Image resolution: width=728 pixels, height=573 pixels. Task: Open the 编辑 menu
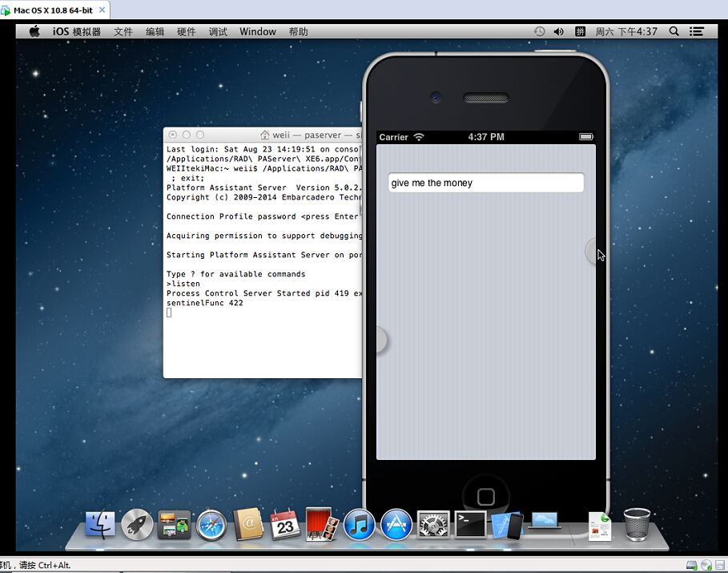click(x=155, y=31)
